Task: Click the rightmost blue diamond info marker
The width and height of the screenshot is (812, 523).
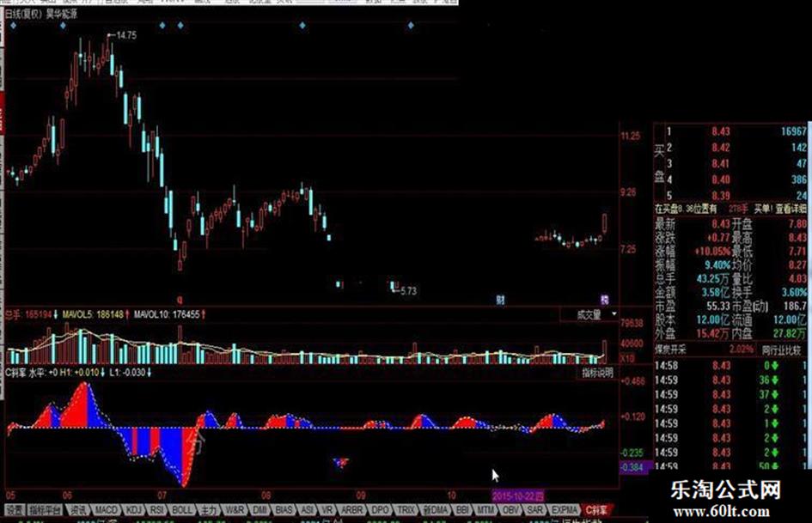Action: pyautogui.click(x=411, y=25)
